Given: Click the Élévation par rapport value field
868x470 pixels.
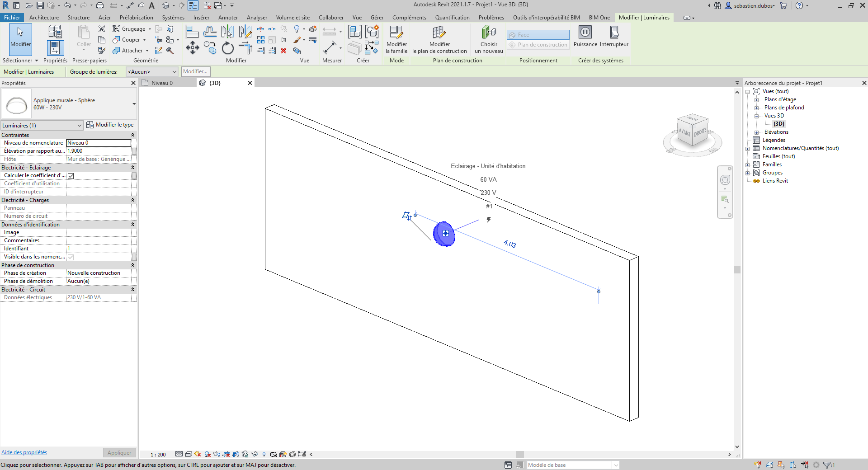Looking at the screenshot, I should (x=99, y=151).
